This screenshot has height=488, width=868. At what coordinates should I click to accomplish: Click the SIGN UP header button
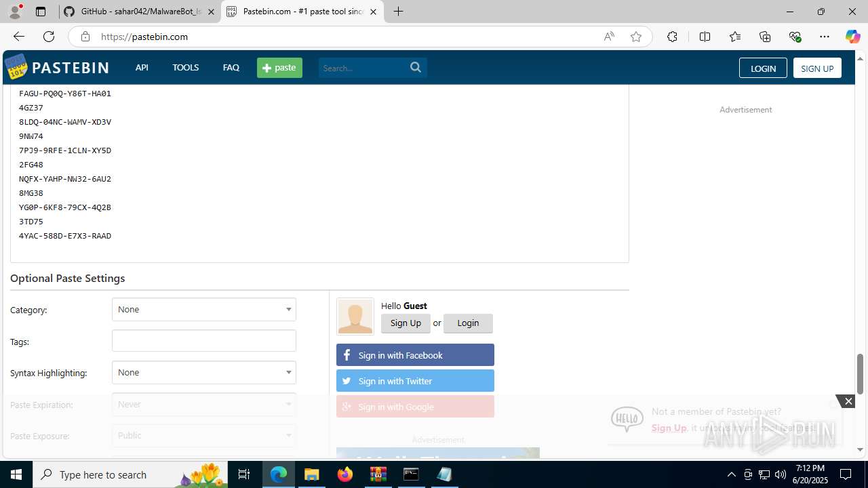coord(817,68)
